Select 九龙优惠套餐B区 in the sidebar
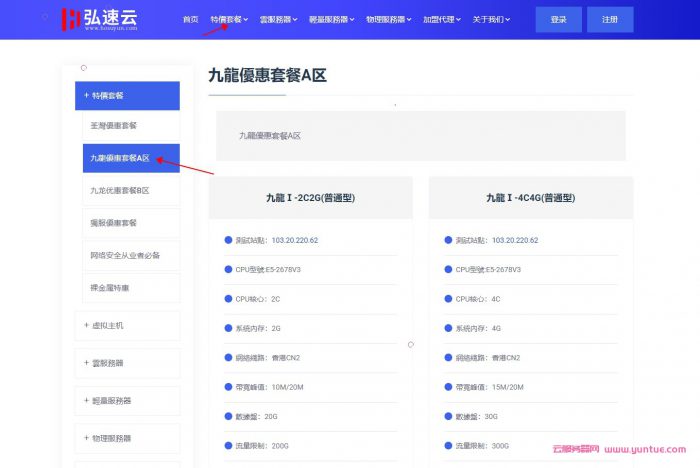 click(119, 190)
